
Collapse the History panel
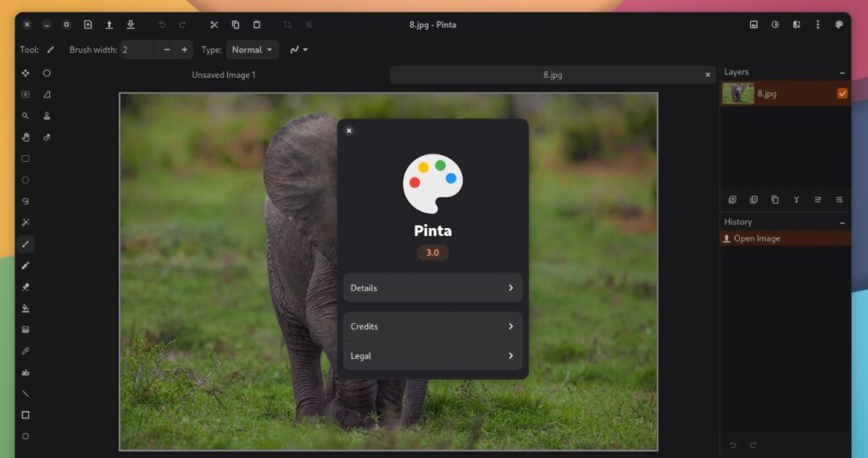click(x=842, y=222)
